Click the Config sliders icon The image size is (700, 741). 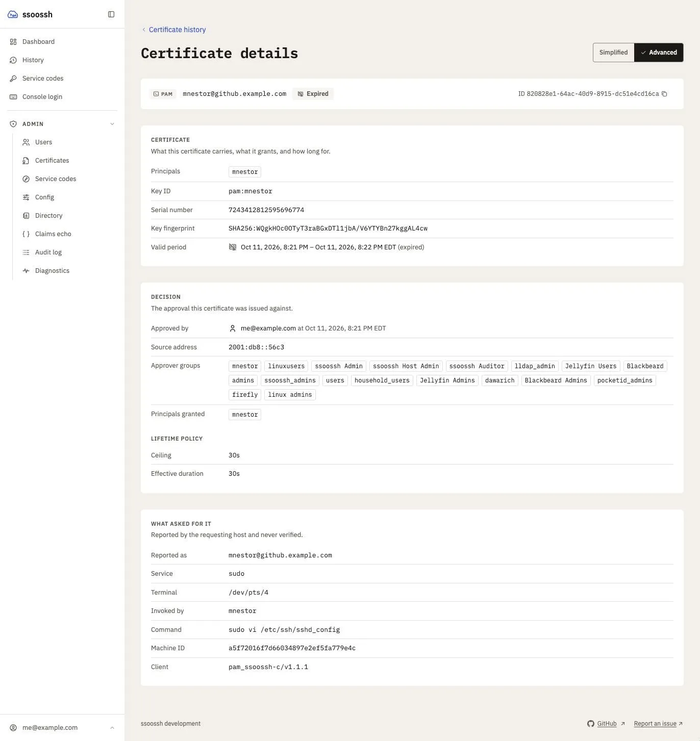(26, 197)
